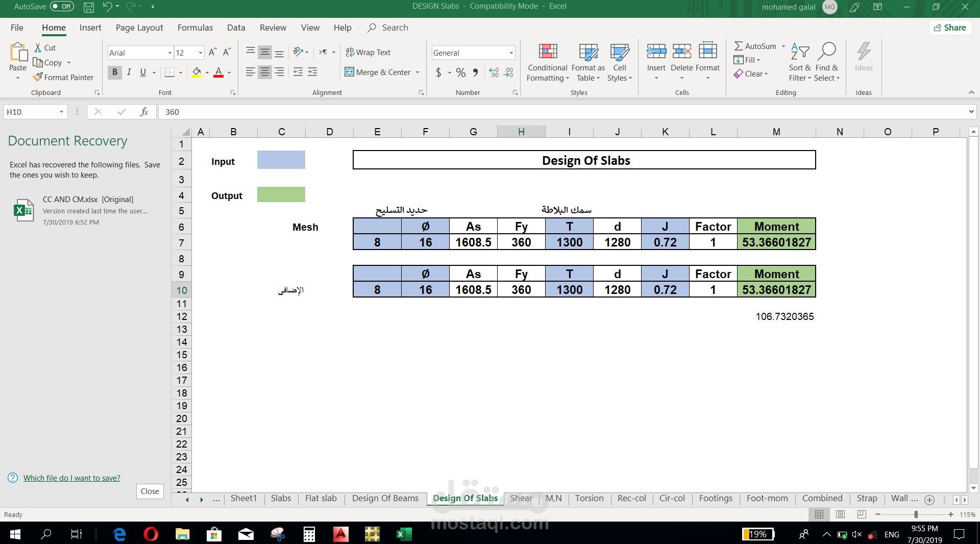The image size is (980, 544).
Task: Click Decrease Decimal icon
Action: tap(508, 72)
